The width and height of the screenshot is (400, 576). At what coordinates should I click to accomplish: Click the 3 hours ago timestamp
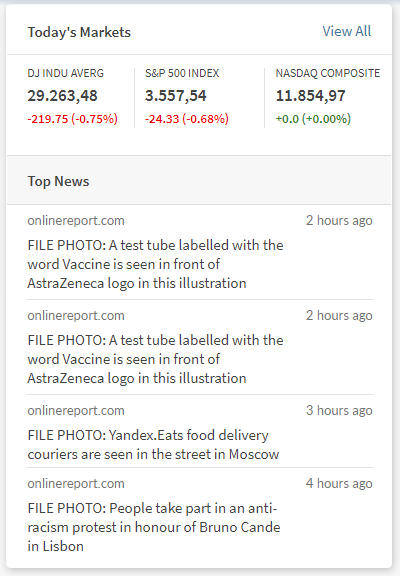click(339, 410)
